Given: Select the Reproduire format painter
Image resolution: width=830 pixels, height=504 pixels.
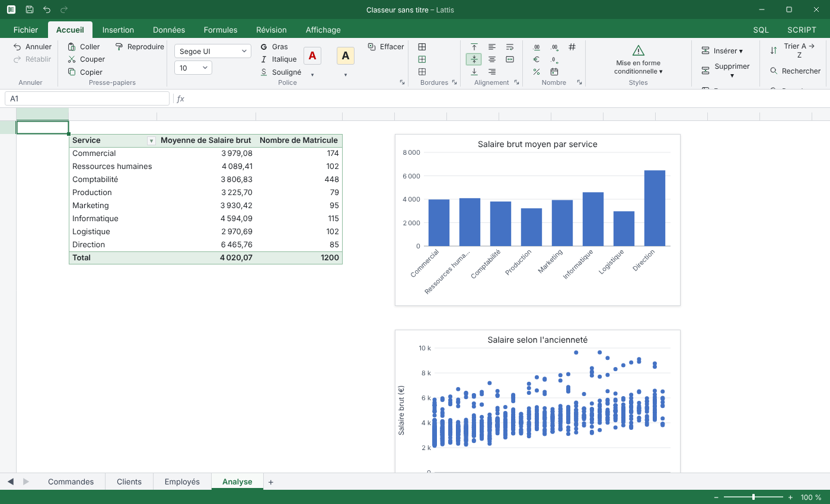Looking at the screenshot, I should pyautogui.click(x=139, y=47).
